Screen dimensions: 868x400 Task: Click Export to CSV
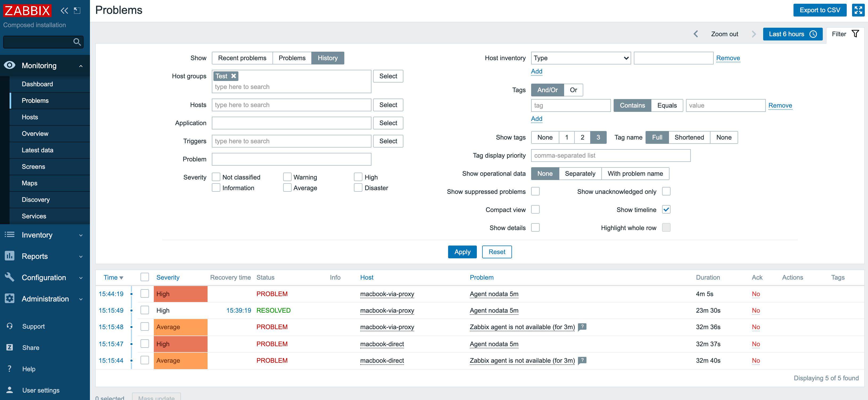coord(820,10)
